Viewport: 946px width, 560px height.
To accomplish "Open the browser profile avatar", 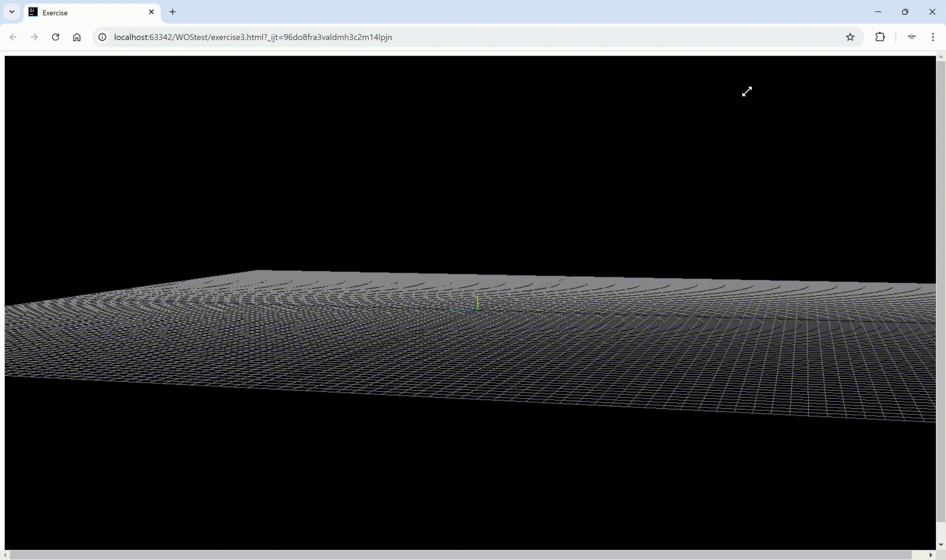I will point(911,37).
